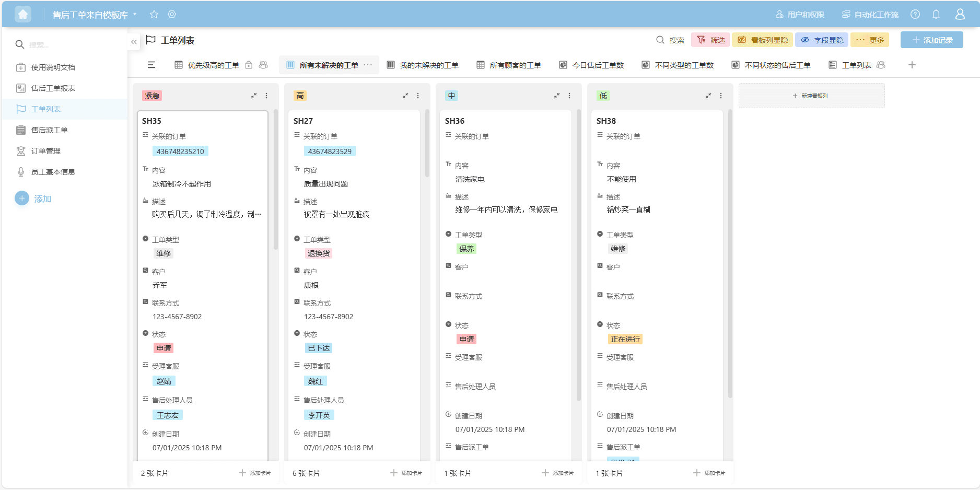Click the red 申请 status tag on SH35

click(x=164, y=348)
